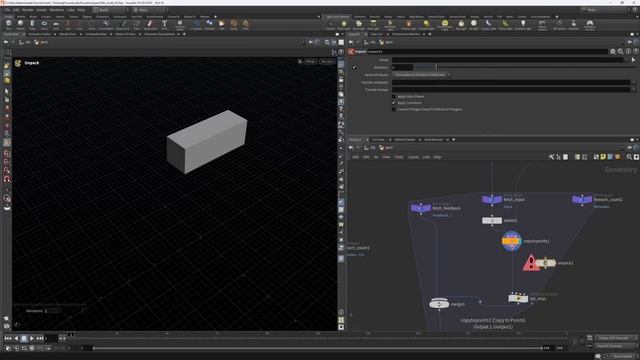Click the sticky note icon in network toolbar
Viewport: 640px width, 360px height.
[x=603, y=157]
